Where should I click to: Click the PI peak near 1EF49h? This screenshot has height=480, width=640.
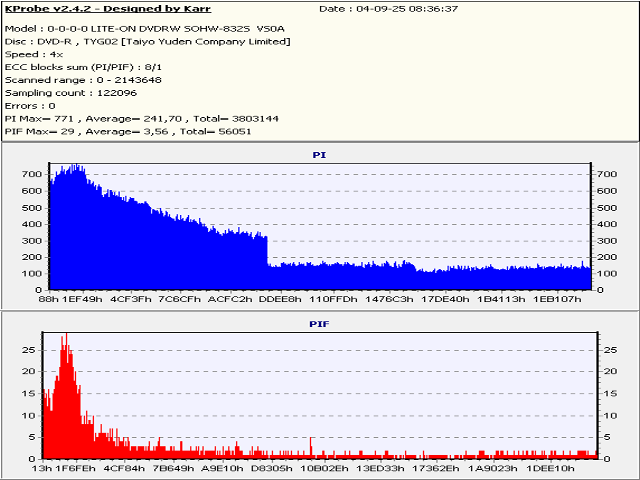tap(76, 167)
